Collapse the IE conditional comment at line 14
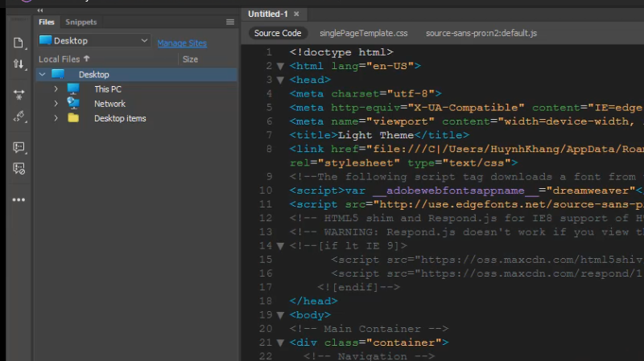644x361 pixels. coord(280,246)
